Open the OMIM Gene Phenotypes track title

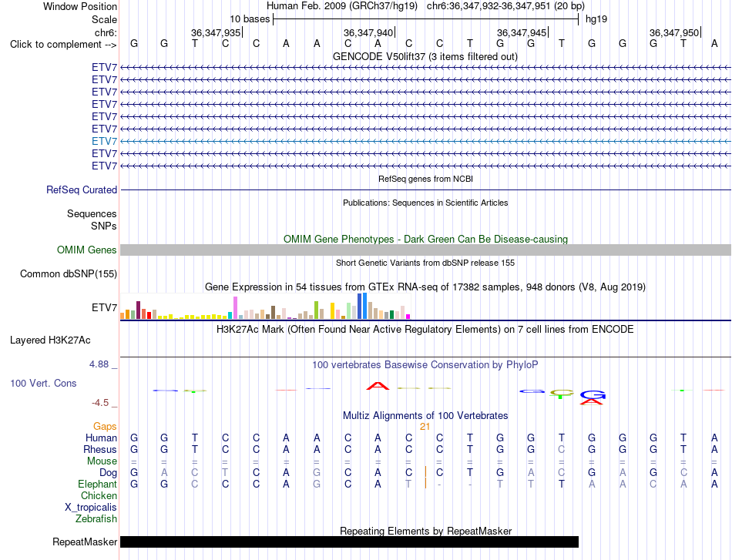pos(425,239)
